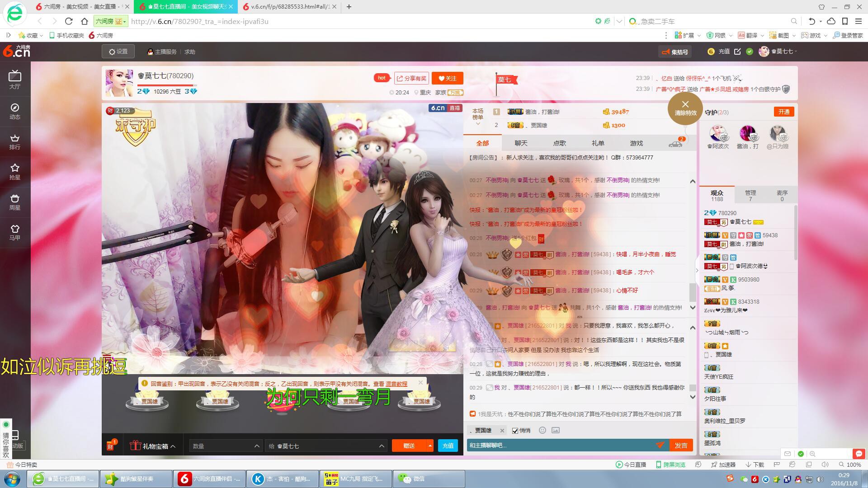The height and width of the screenshot is (488, 868).
Task: Click the browser undo/restore tab icon
Action: click(811, 21)
